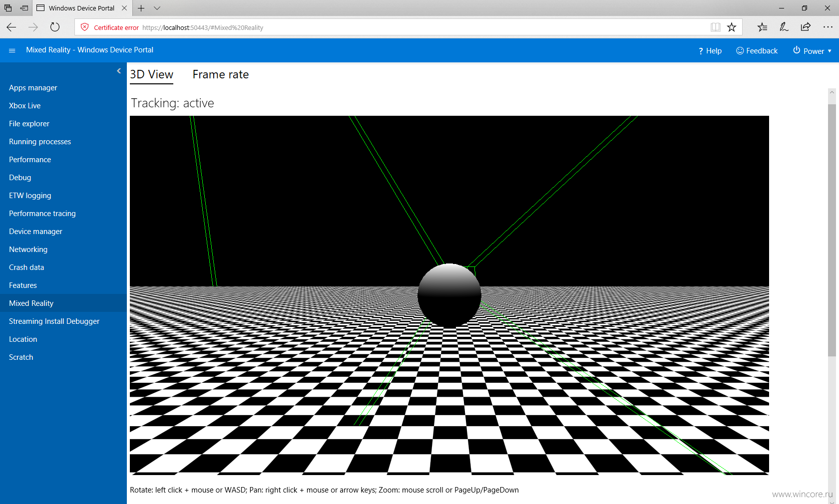Open Device manager
The image size is (839, 504).
35,232
